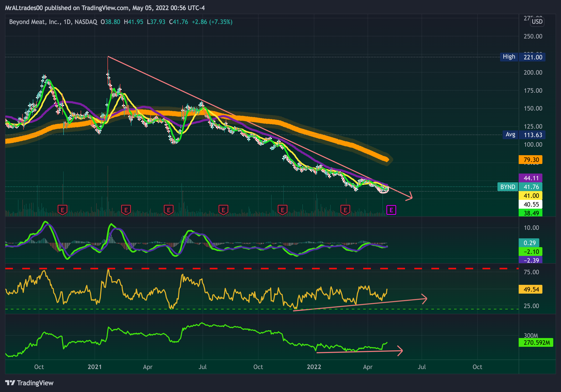Click the Avg 113.63 price label
561x392 pixels.
(524, 135)
